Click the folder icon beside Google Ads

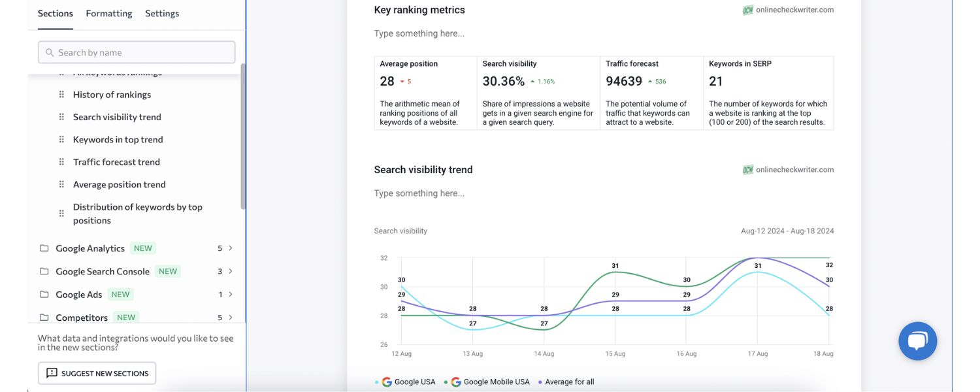point(44,294)
